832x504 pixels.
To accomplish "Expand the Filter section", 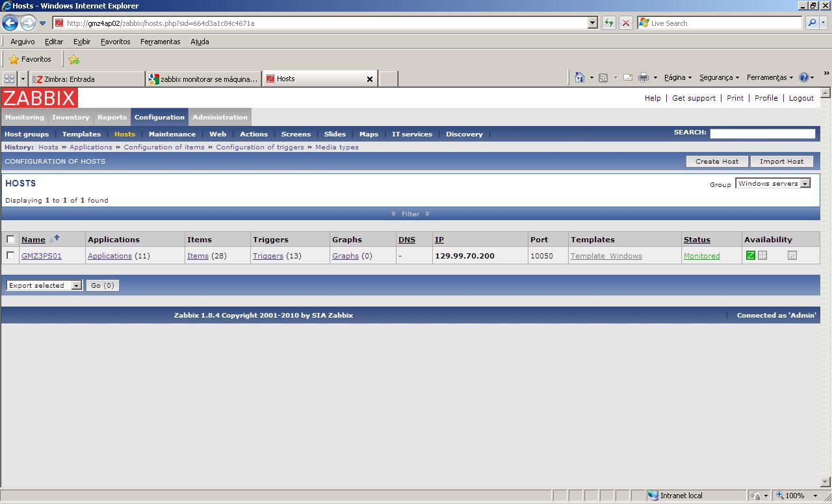I will [x=410, y=214].
